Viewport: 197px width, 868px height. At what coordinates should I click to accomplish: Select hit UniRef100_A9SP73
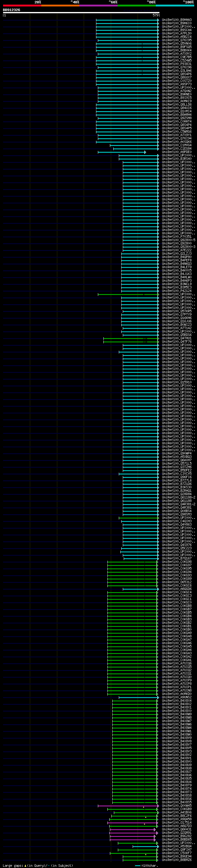177,84
